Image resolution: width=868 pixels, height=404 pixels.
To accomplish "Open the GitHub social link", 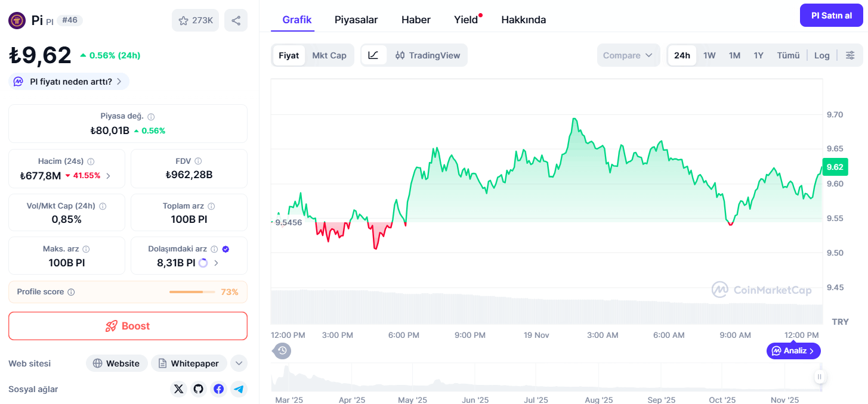I will pyautogui.click(x=199, y=389).
